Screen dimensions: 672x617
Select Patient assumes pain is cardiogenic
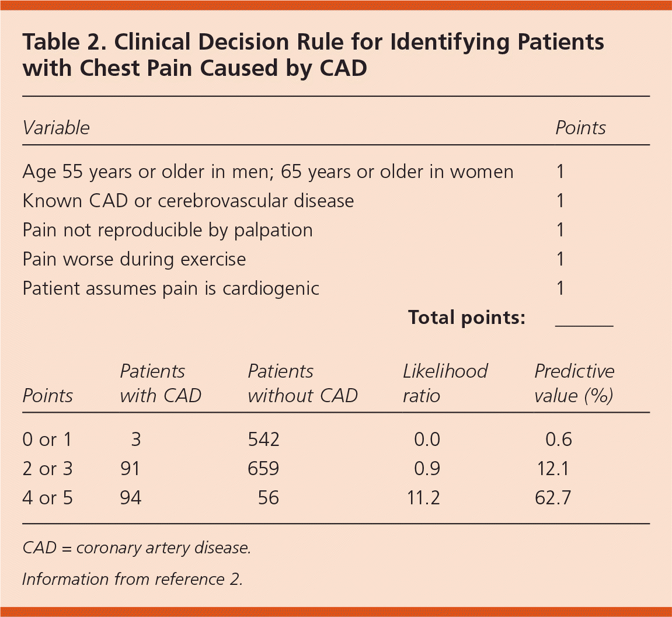coord(170,288)
